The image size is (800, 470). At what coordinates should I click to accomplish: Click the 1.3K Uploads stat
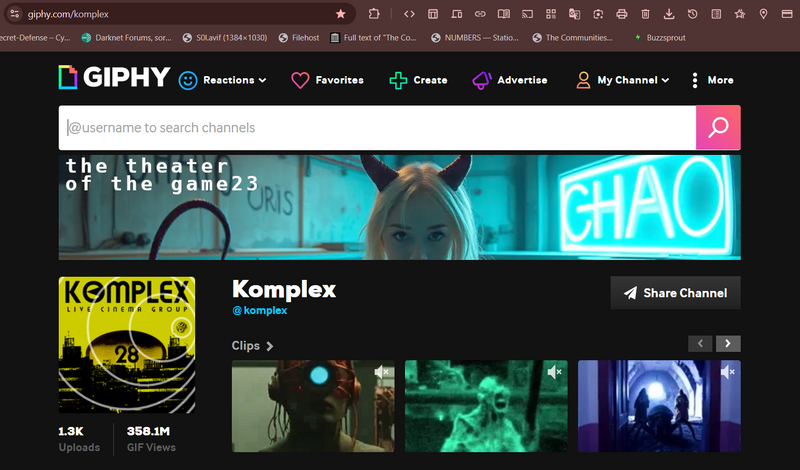click(79, 439)
